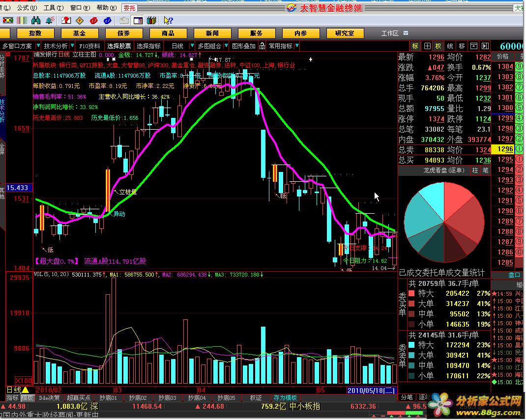Click the envelope with question mark icon
Screen dimensions: 526x420
coord(66,21)
